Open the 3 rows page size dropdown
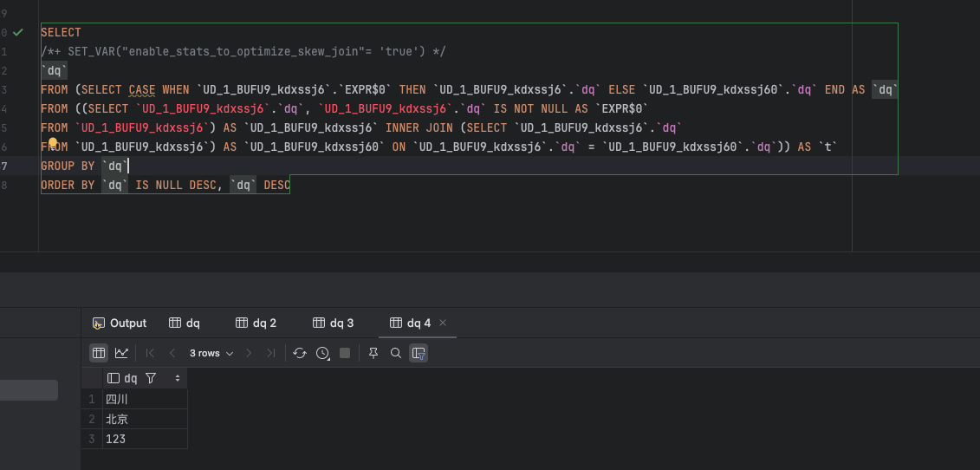980x470 pixels. (211, 353)
